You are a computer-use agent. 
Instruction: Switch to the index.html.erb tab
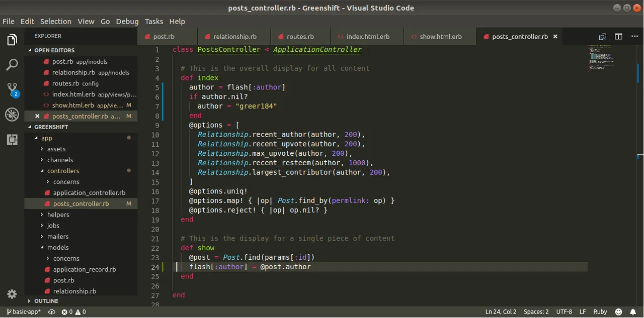point(367,37)
